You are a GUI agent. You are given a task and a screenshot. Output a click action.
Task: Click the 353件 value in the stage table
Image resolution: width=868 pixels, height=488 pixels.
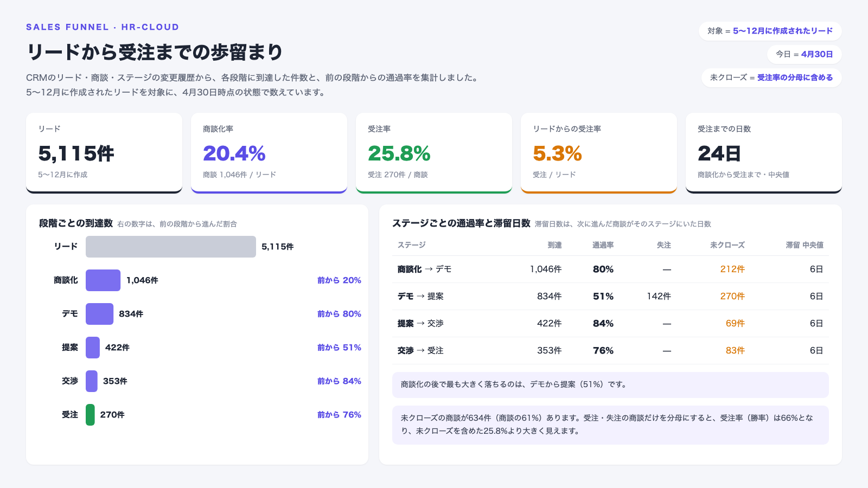(549, 351)
